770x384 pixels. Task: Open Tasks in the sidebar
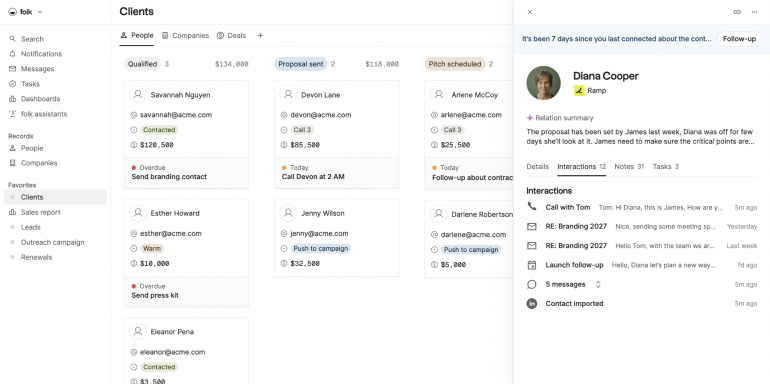coord(30,84)
